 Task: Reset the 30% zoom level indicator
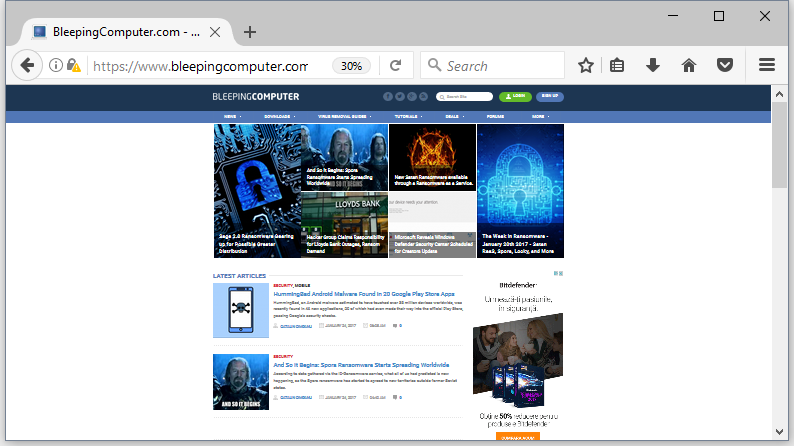coord(351,66)
